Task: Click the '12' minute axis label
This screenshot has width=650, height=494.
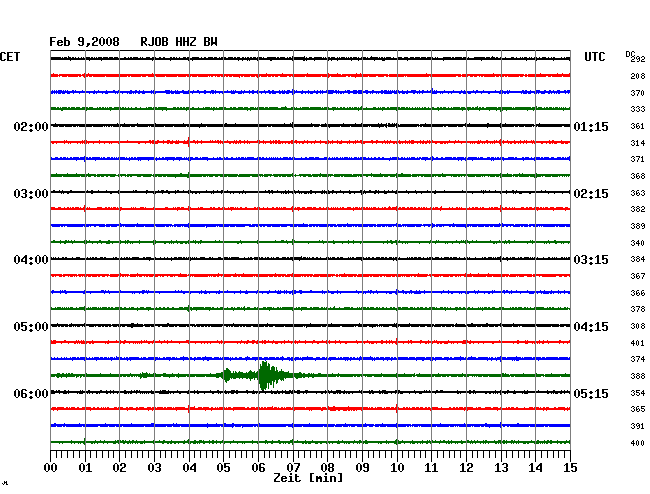Action: pos(466,467)
